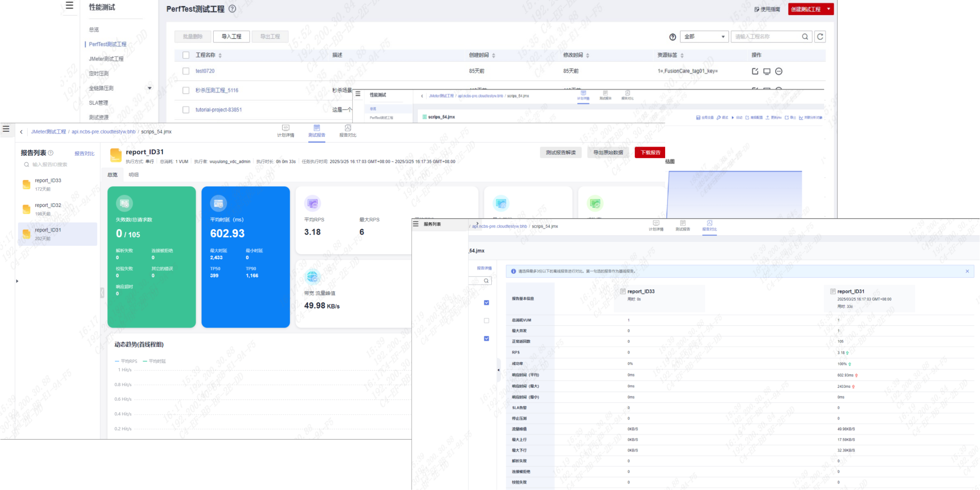Viewport: 980px width, 490px height.
Task: Click the 使用指南 guide link
Action: [767, 9]
